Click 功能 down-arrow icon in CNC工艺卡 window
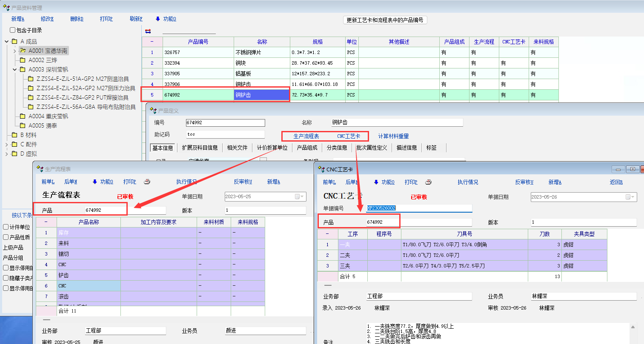 pos(376,182)
